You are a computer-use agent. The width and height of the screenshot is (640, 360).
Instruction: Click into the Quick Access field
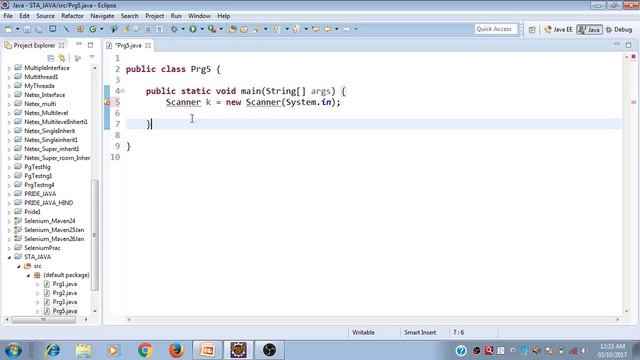496,29
